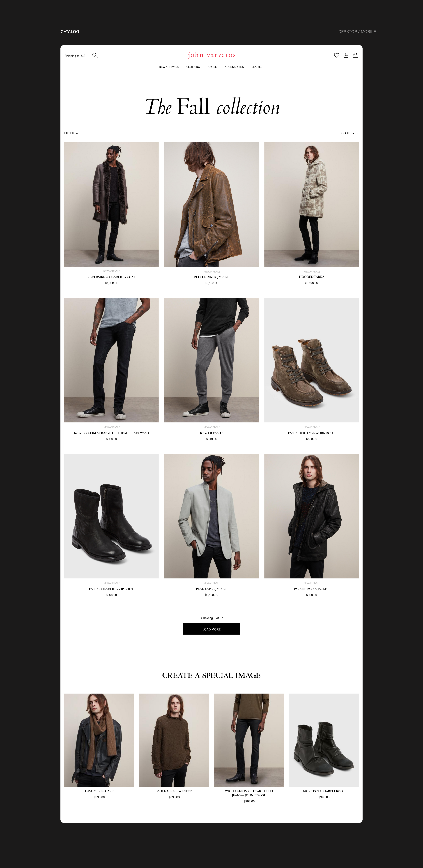Expand the FILTER dropdown
This screenshot has height=868, width=423.
pyautogui.click(x=71, y=133)
